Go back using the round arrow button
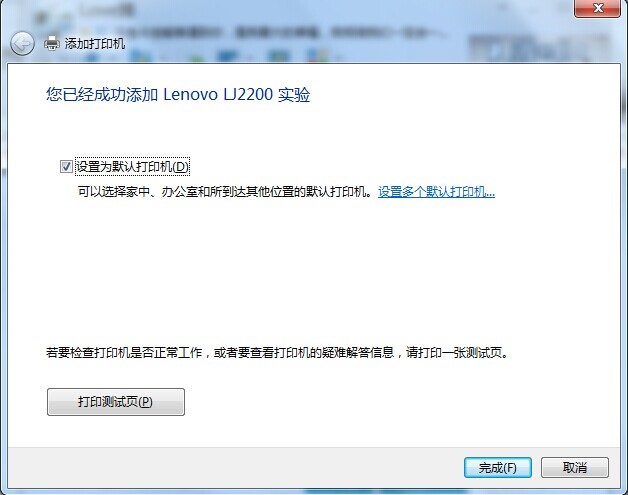 point(22,43)
